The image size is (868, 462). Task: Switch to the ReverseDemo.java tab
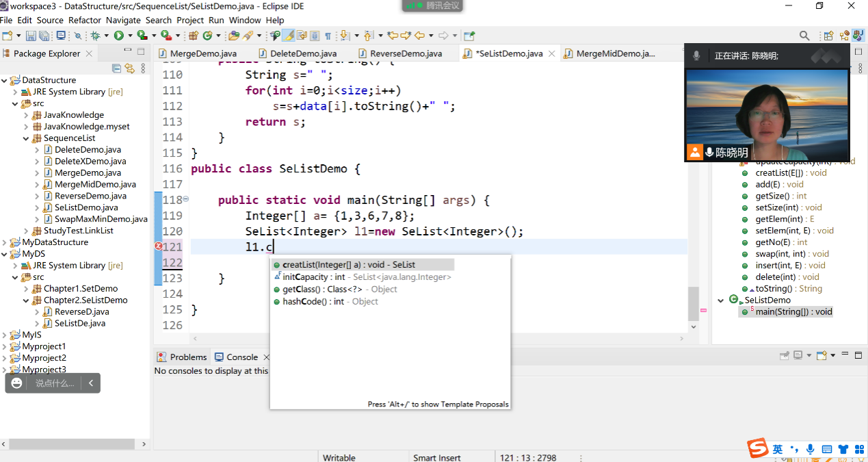pos(405,53)
